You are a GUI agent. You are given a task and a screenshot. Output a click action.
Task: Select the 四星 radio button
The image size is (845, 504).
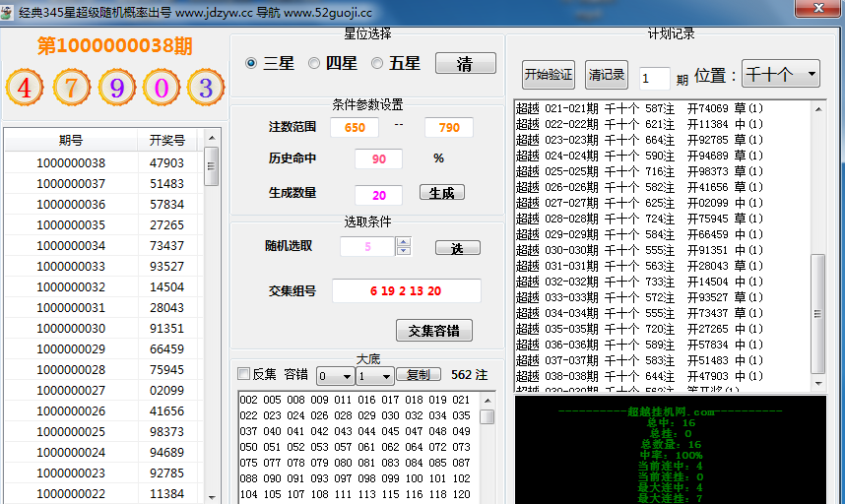pos(313,63)
